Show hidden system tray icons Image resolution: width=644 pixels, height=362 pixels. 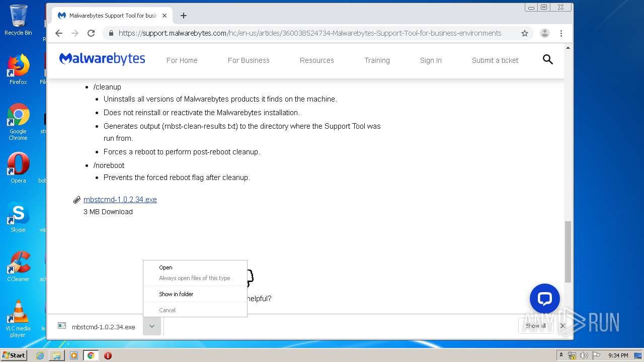(x=561, y=355)
